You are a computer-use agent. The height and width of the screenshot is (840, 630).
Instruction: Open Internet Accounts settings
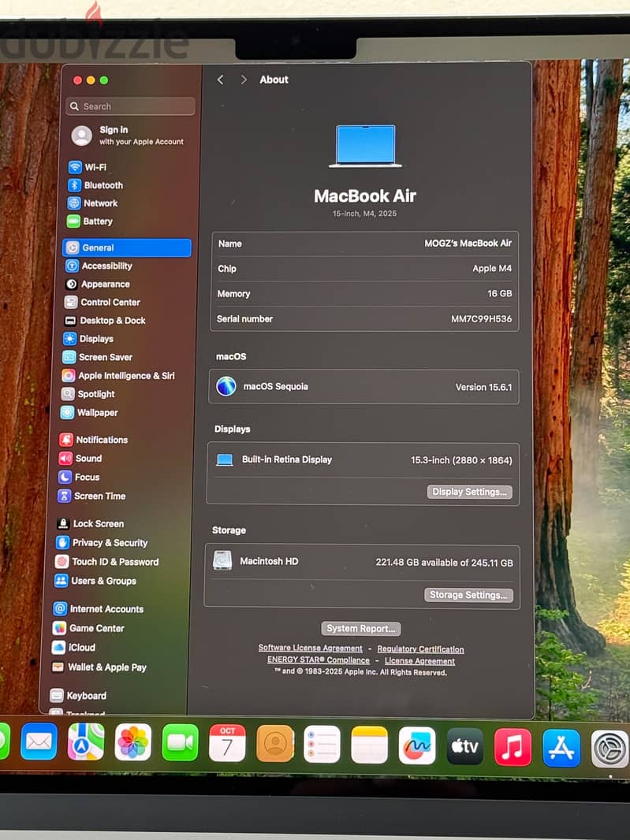[x=98, y=609]
